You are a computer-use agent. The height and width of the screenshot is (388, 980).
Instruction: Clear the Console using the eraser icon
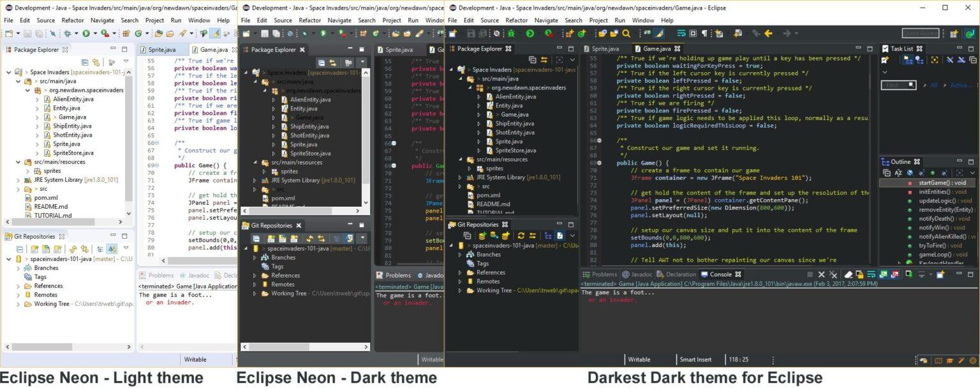pos(849,274)
